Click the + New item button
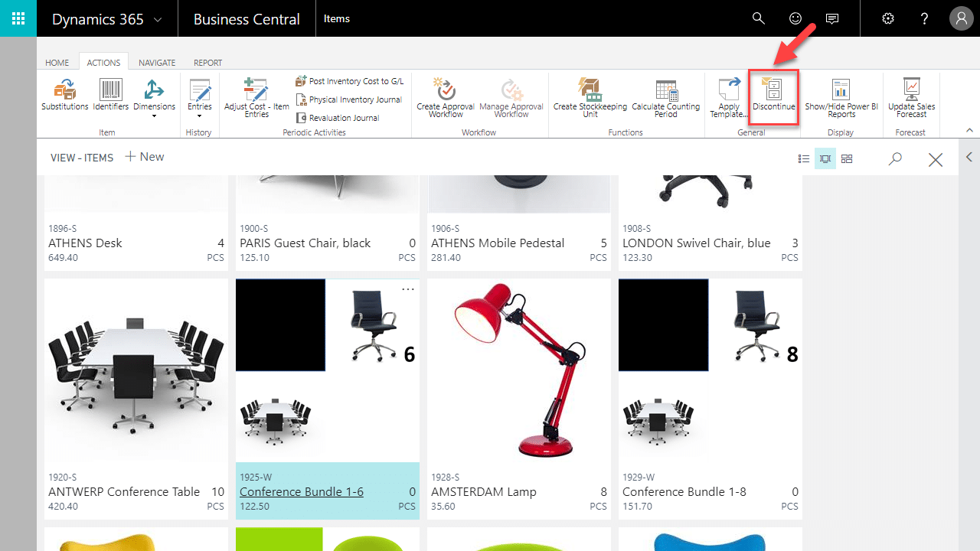 coord(144,157)
